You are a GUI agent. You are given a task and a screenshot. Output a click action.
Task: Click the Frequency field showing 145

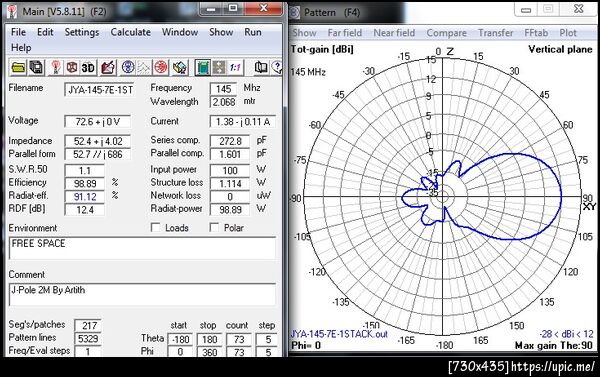(x=223, y=89)
